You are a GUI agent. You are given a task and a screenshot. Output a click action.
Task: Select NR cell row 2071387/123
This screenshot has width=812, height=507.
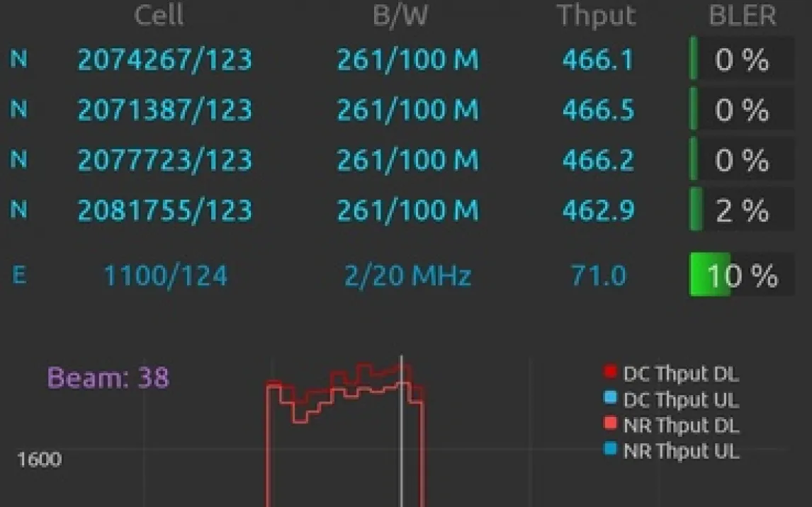[402, 110]
